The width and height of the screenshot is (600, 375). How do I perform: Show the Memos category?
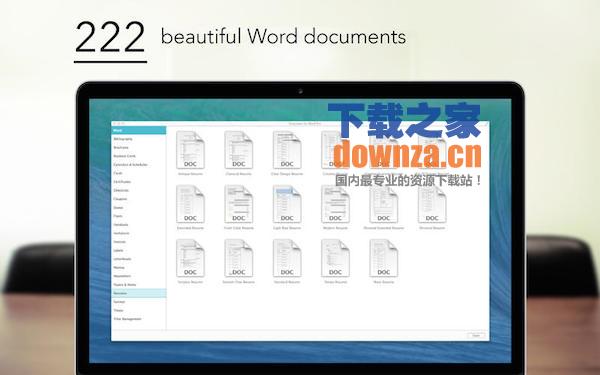(119, 267)
